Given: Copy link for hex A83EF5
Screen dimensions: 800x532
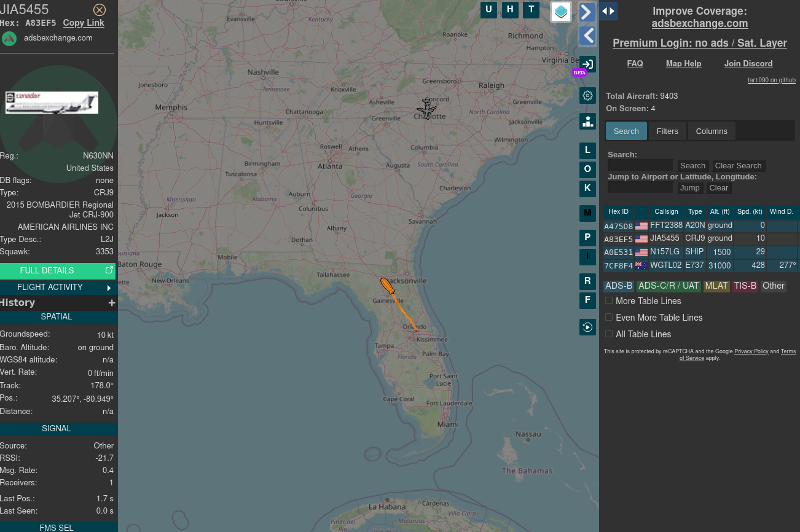Looking at the screenshot, I should 84,23.
